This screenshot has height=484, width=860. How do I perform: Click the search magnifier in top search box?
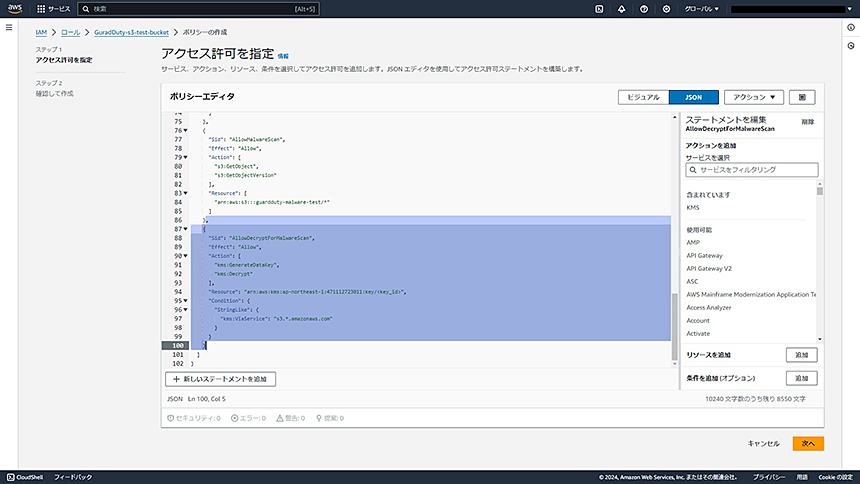[x=86, y=9]
